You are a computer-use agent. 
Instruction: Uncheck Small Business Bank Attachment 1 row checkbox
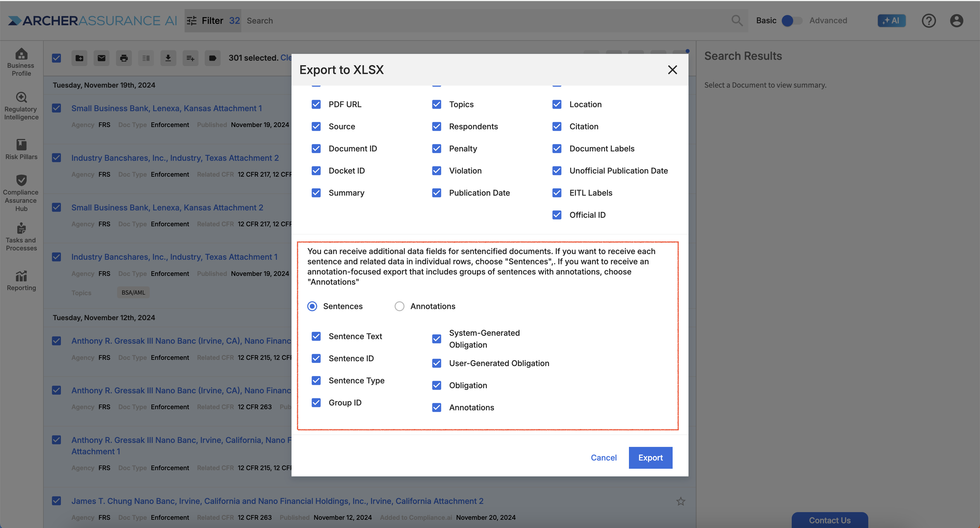coord(56,108)
